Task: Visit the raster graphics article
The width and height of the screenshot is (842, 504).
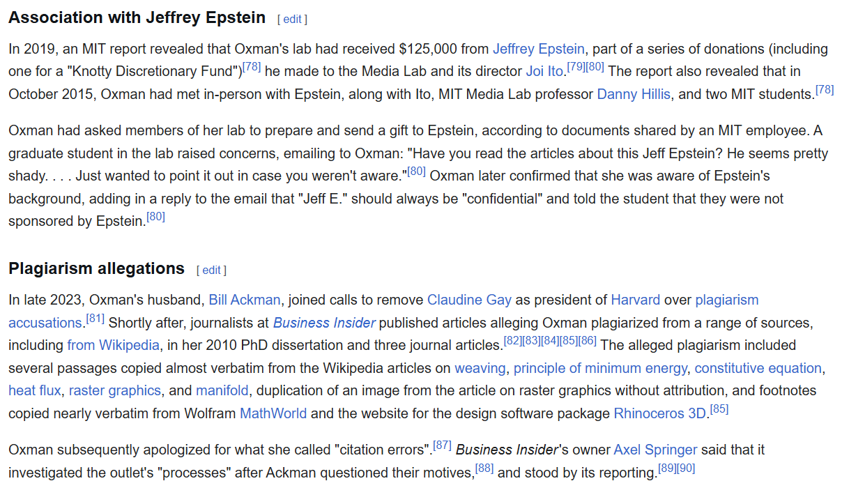Action: 115,390
